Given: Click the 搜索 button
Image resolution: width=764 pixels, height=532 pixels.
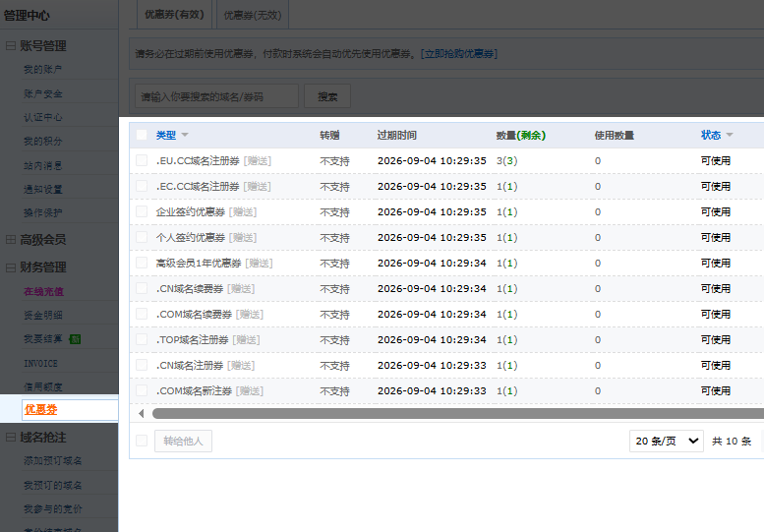Looking at the screenshot, I should coord(327,96).
